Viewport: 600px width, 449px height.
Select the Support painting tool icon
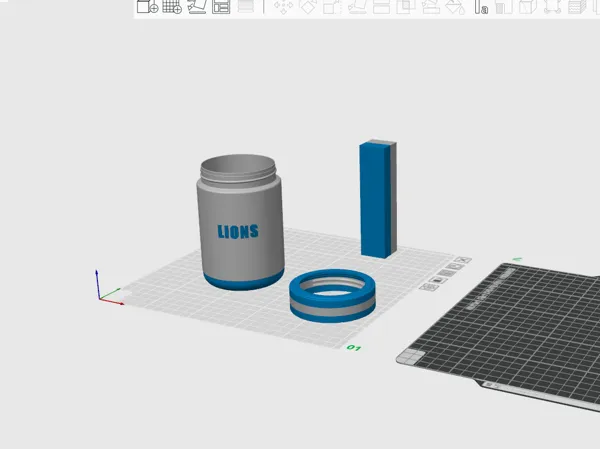click(x=430, y=7)
